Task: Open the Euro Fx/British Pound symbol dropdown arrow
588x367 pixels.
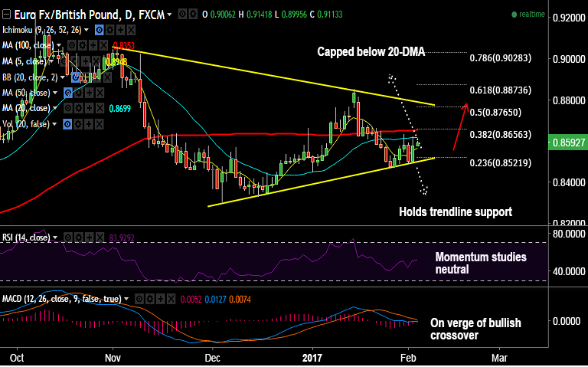Action: [x=169, y=15]
